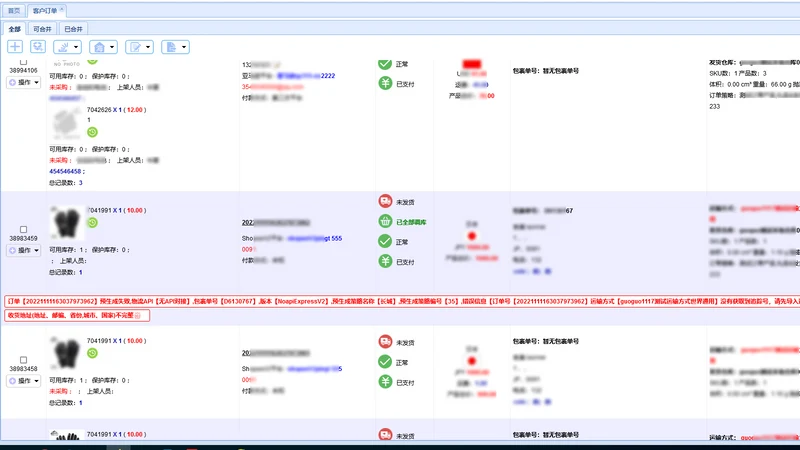The width and height of the screenshot is (800, 450).
Task: Open product thumbnail for 7042626
Action: tap(67, 123)
